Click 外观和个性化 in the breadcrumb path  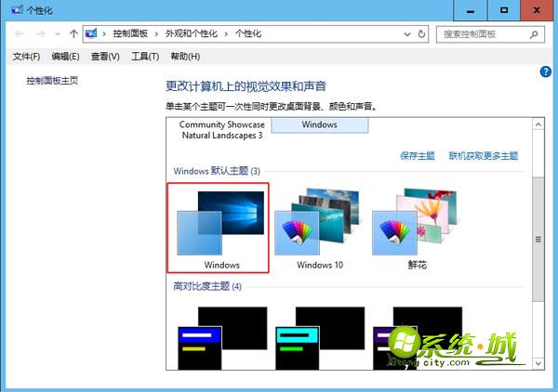tap(191, 33)
